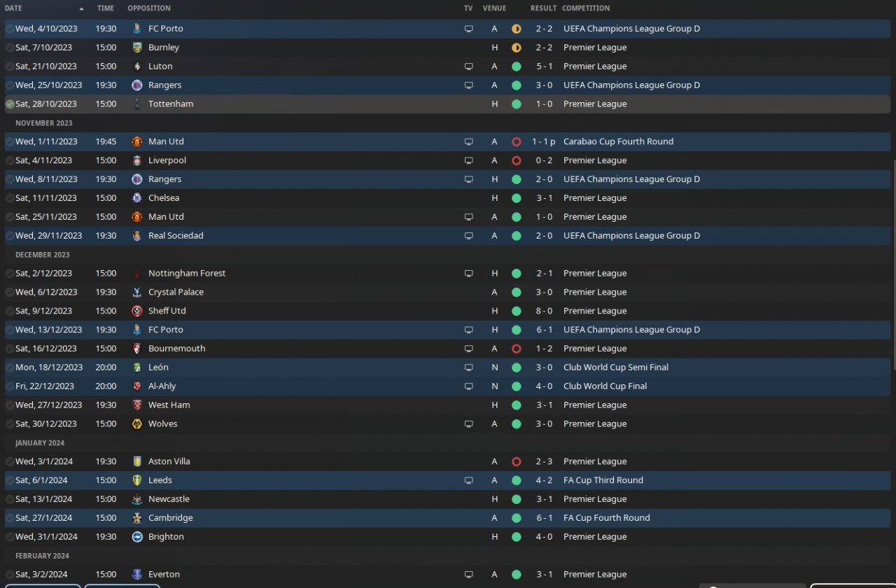The width and height of the screenshot is (896, 588).
Task: Click the Burnley draw result indicator
Action: coord(517,48)
